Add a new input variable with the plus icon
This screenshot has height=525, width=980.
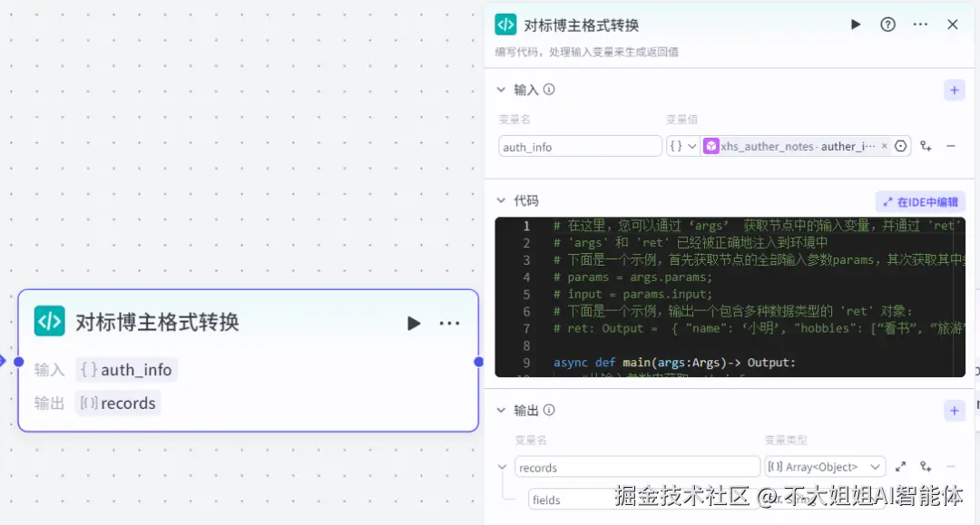(954, 90)
